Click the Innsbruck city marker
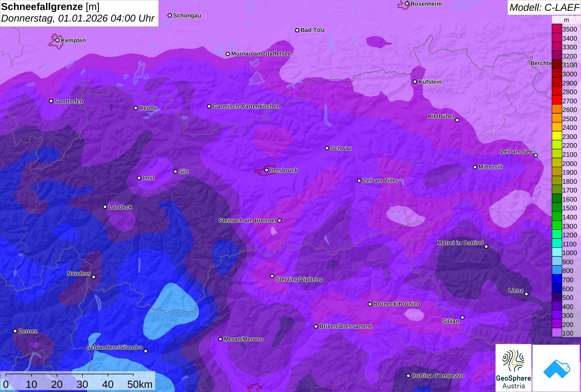Screen dimensions: 581x392 [266, 170]
